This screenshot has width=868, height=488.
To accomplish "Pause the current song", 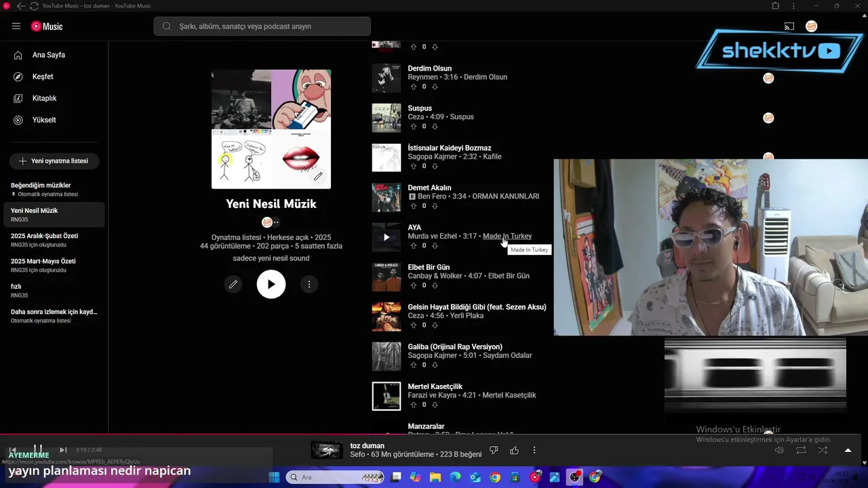I will 38,450.
